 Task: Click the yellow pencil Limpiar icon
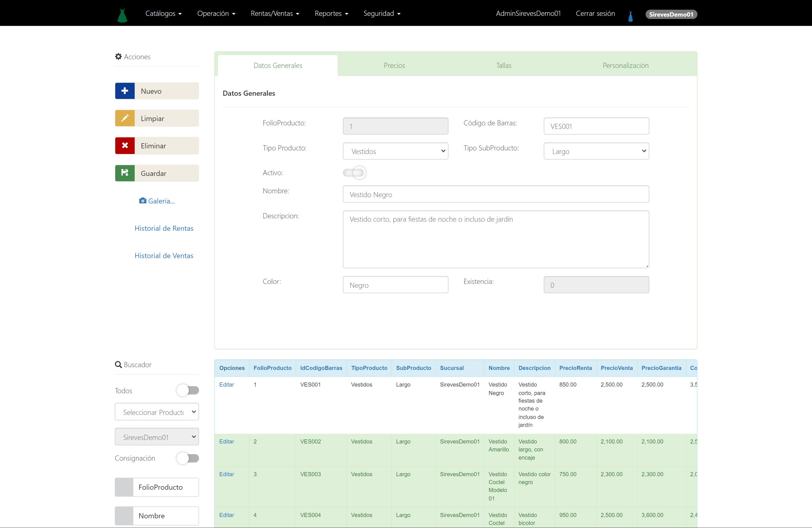tap(125, 118)
